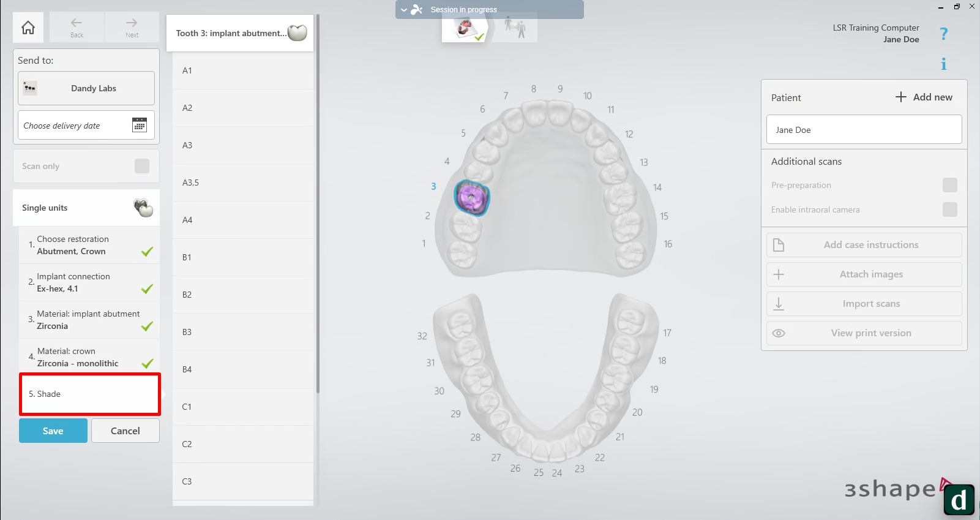Enable the Pre-preparation scan checkbox
The width and height of the screenshot is (980, 520).
pos(949,185)
